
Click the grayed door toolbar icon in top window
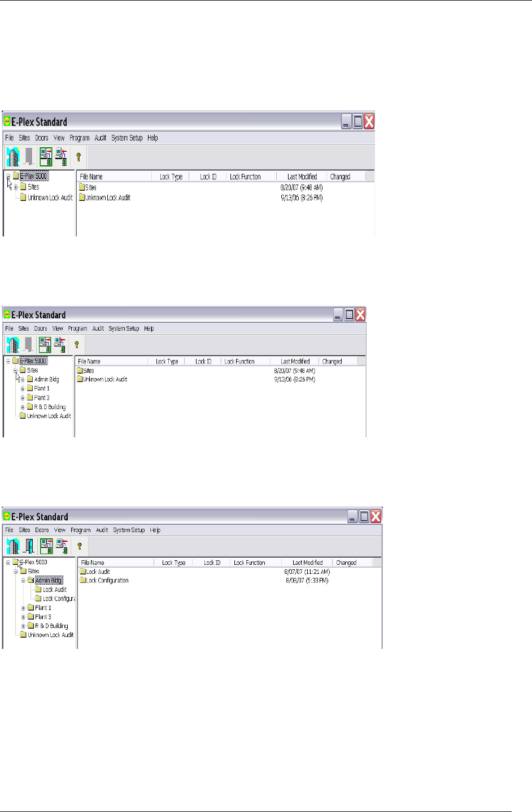[28, 156]
